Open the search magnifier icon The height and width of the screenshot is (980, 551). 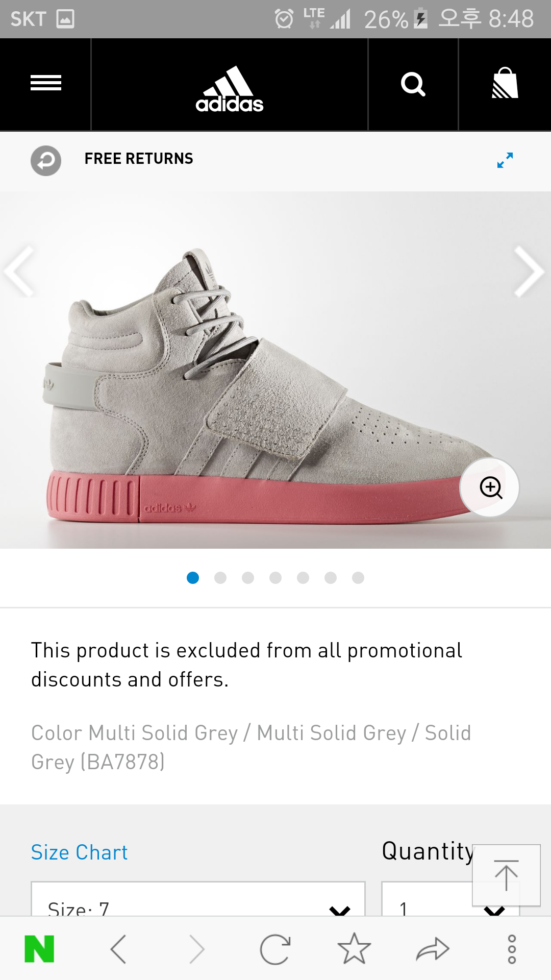click(413, 84)
